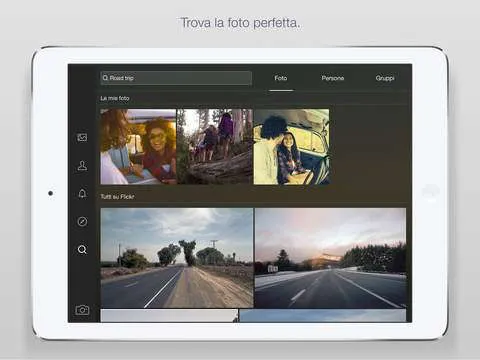Open notifications bell icon
Screen dimensions: 480x360
(x=82, y=193)
